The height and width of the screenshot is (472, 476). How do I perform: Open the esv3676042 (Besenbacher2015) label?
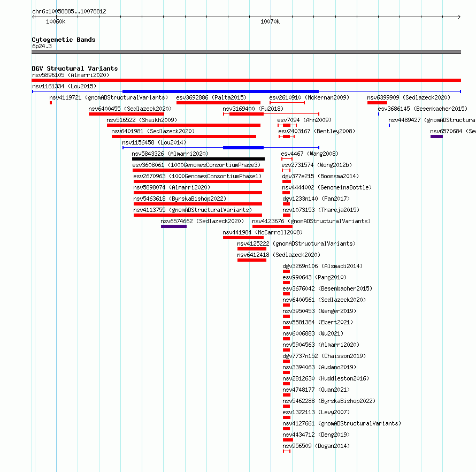[327, 288]
